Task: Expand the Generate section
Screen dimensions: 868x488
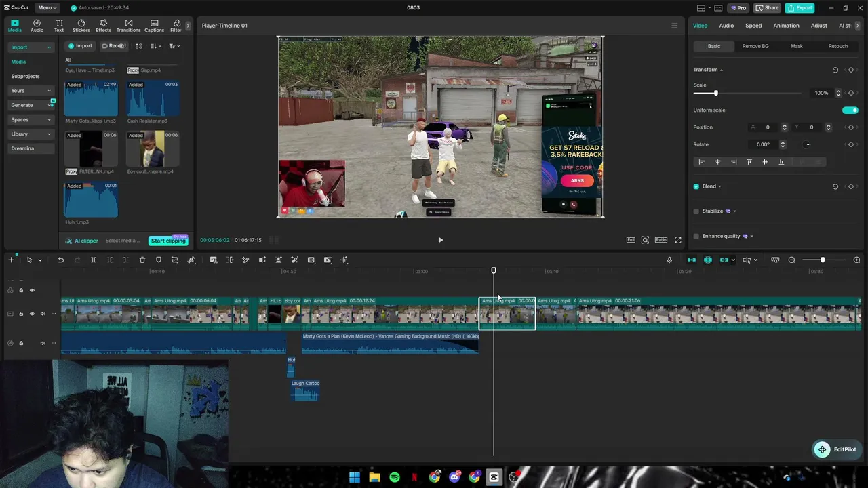Action: click(x=31, y=105)
